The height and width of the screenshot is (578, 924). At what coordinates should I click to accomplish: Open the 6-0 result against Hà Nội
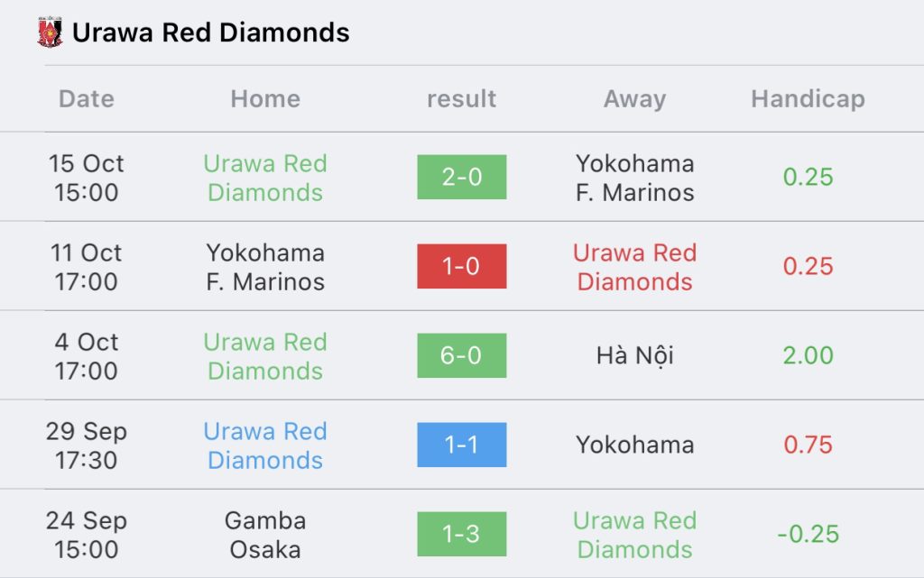462,355
